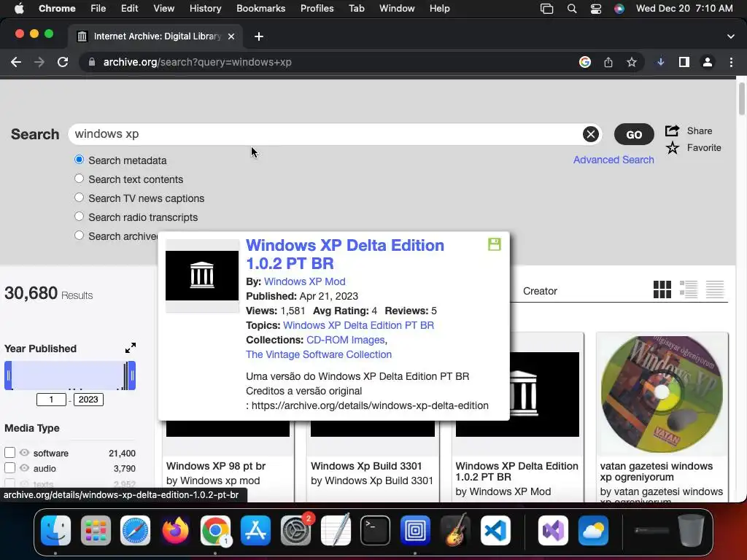Check the software media type checkbox

coord(9,452)
